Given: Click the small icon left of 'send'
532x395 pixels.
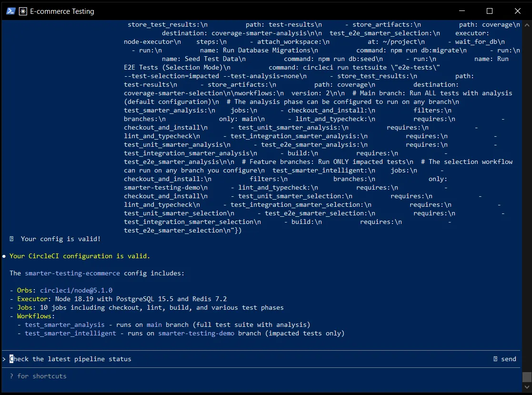Looking at the screenshot, I should tap(495, 359).
